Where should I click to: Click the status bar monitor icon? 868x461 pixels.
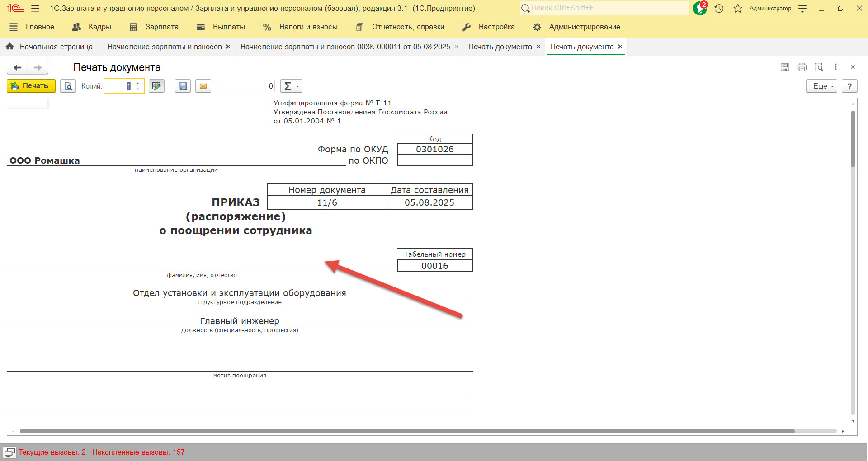click(9, 452)
